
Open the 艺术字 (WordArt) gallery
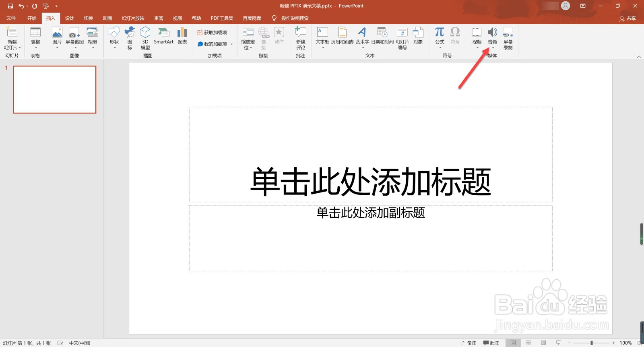point(362,38)
